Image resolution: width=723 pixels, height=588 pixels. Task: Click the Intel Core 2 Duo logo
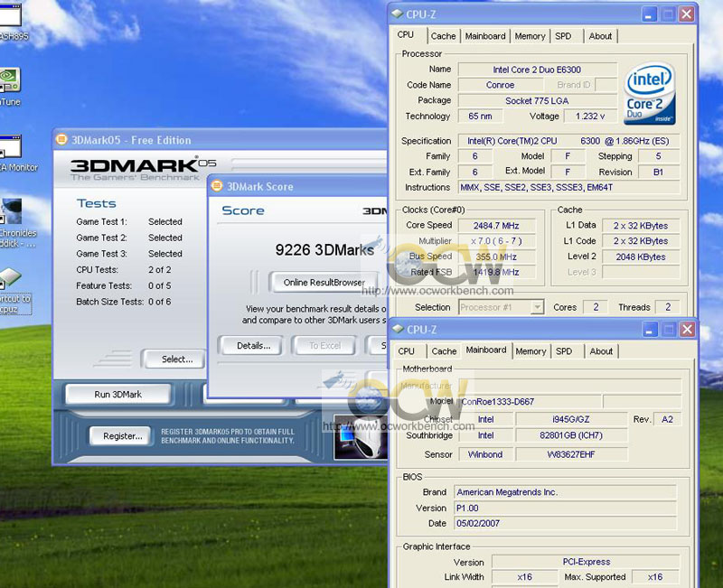click(x=650, y=94)
